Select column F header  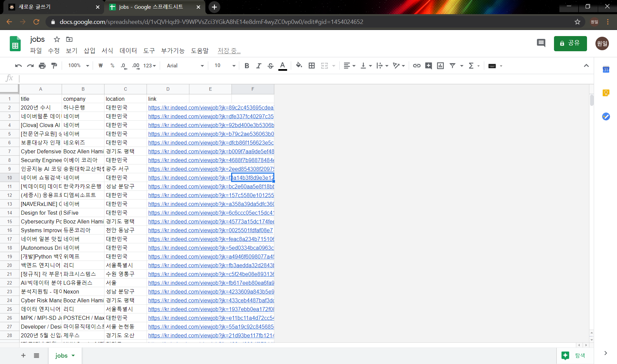(253, 89)
